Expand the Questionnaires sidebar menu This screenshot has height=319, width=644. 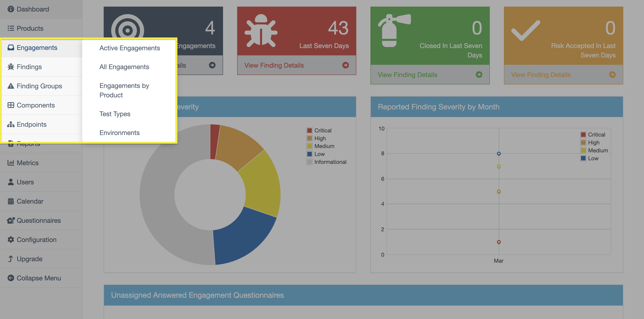click(38, 221)
